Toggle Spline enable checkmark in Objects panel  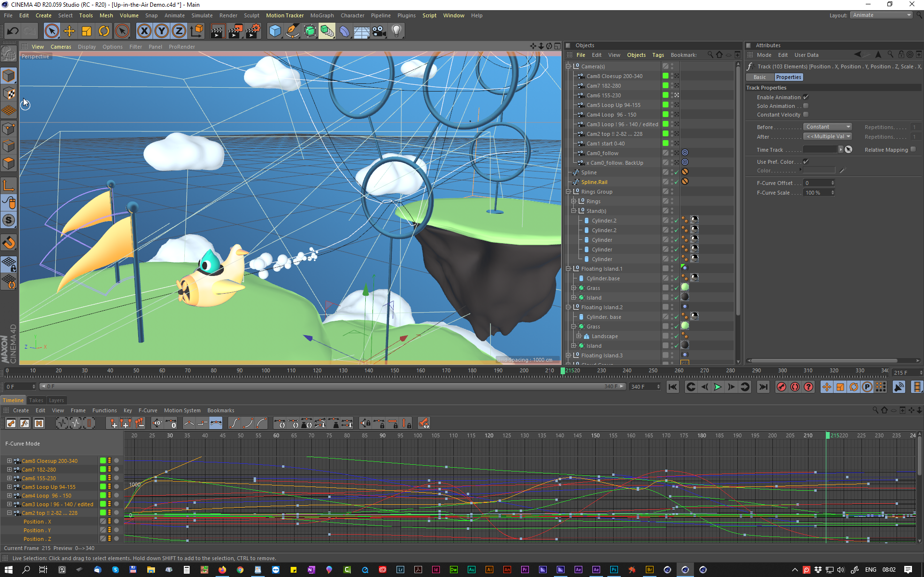pyautogui.click(x=676, y=172)
